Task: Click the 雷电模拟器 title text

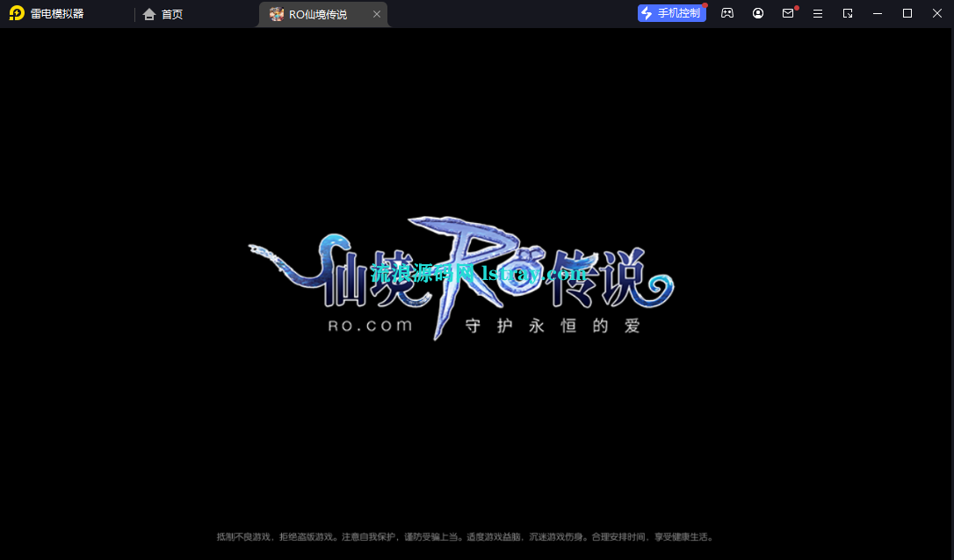Action: tap(57, 13)
